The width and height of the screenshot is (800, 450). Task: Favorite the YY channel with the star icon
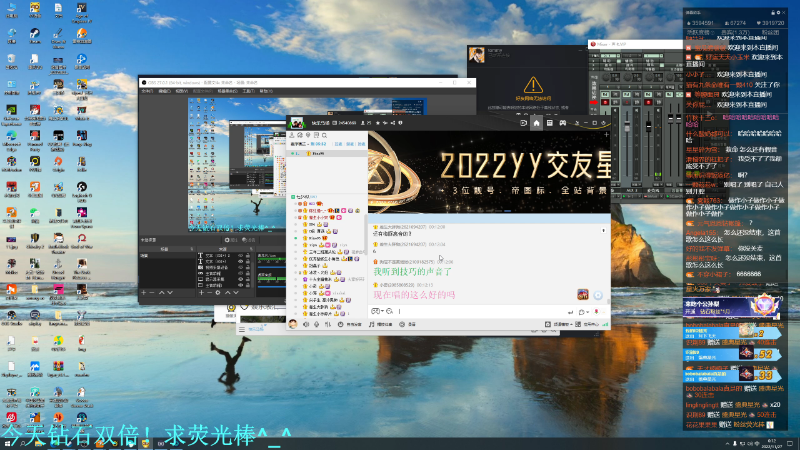[x=378, y=123]
